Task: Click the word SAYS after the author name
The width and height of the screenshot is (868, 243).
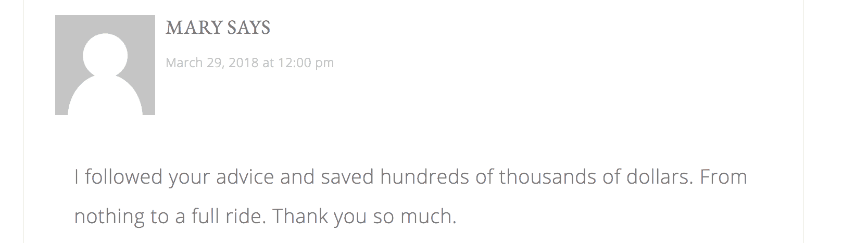Action: [249, 28]
